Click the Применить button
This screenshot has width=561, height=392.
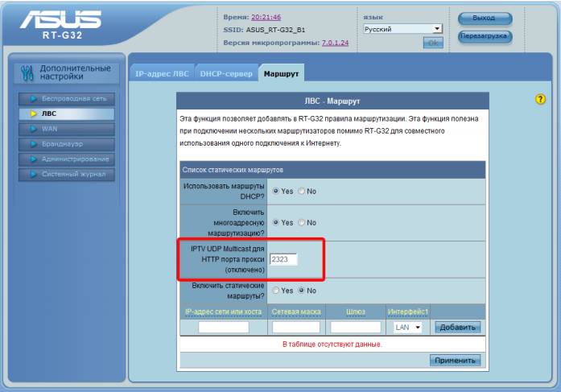(456, 360)
